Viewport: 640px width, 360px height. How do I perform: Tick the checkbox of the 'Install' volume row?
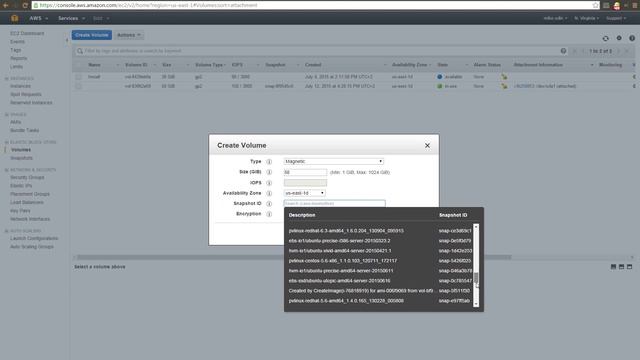coord(78,77)
